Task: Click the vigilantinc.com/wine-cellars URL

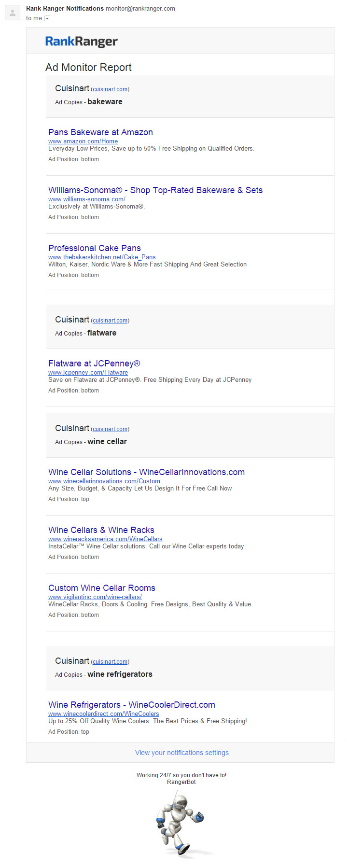Action: click(95, 597)
